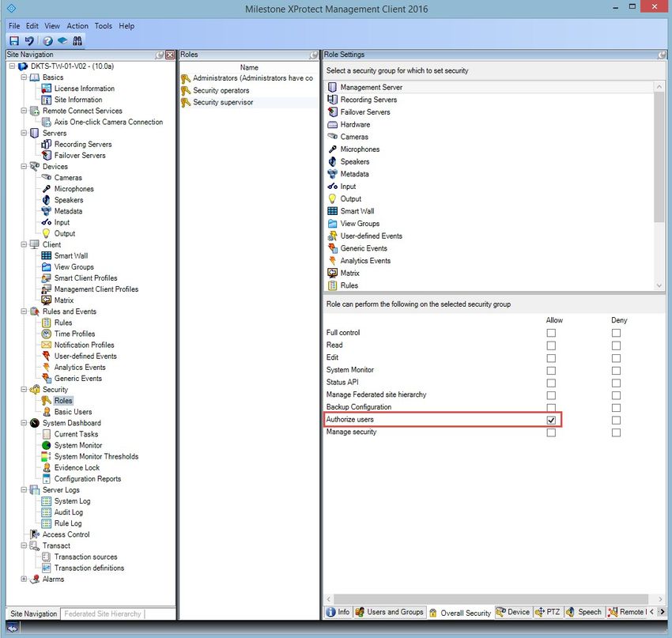Select the Microphones security group icon

(x=332, y=149)
